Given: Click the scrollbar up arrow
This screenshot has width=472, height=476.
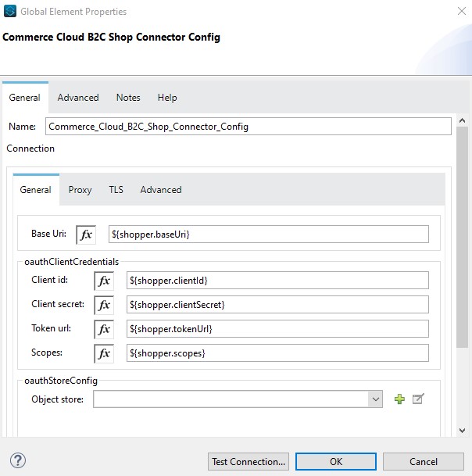Looking at the screenshot, I should (x=463, y=120).
